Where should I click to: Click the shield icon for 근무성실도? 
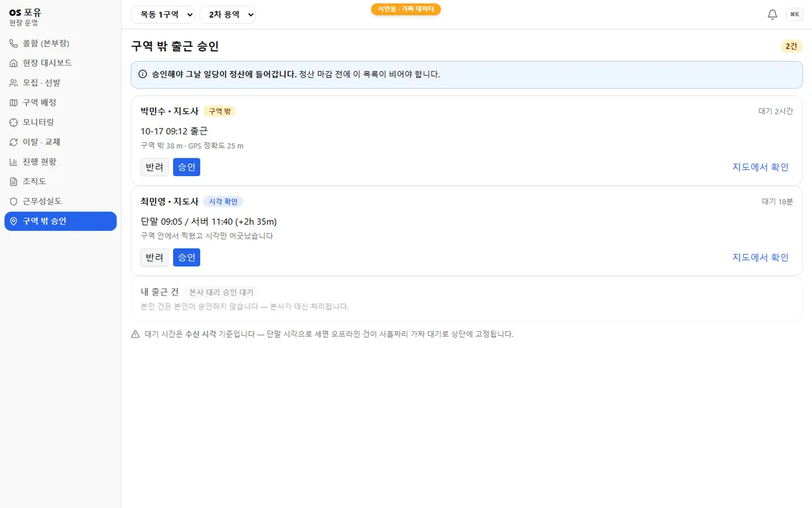pos(14,201)
